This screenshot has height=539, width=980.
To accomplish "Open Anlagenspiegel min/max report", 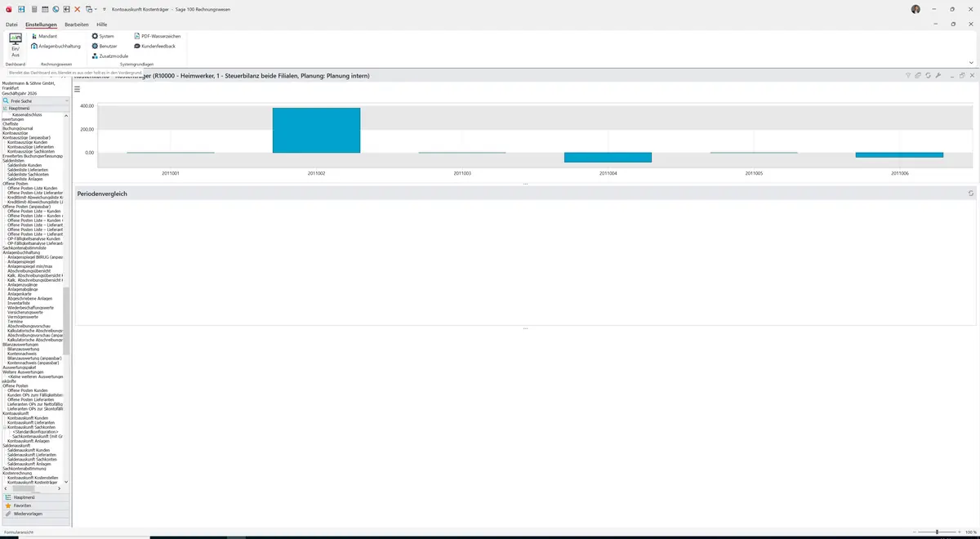I will click(x=30, y=266).
